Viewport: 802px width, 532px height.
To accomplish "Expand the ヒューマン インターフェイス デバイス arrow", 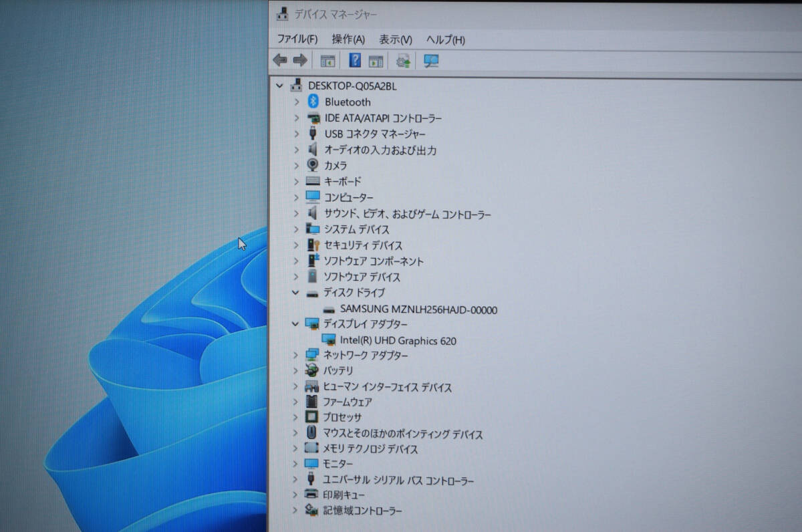I will point(296,386).
